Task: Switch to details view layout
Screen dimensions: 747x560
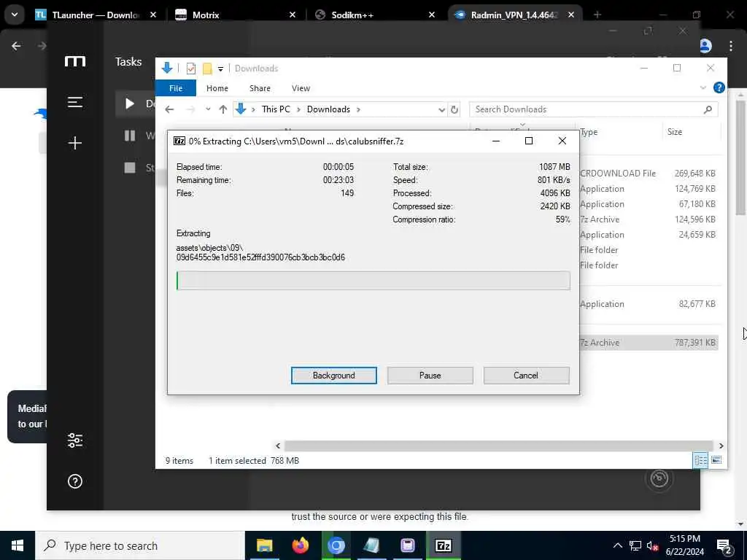Action: 700,460
